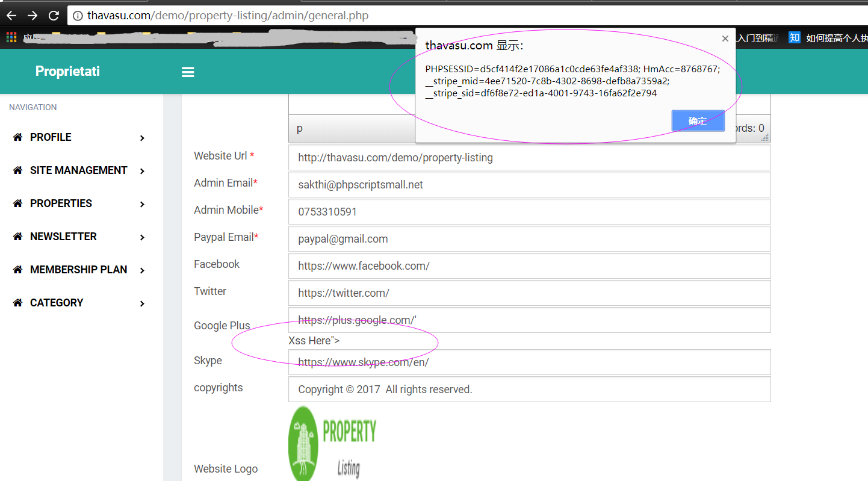This screenshot has height=481, width=868.
Task: Click the Twitter URL input field
Action: click(530, 293)
